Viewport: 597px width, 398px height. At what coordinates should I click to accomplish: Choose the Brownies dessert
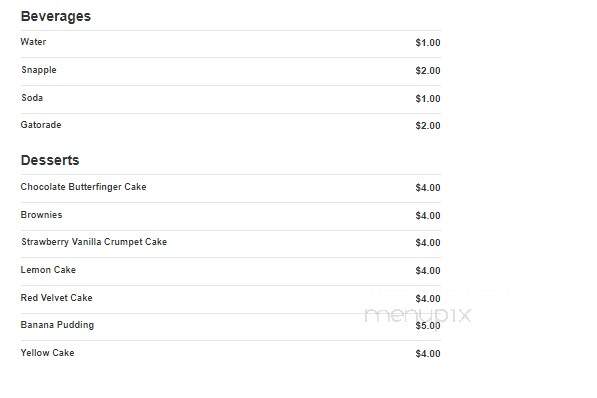pos(41,215)
